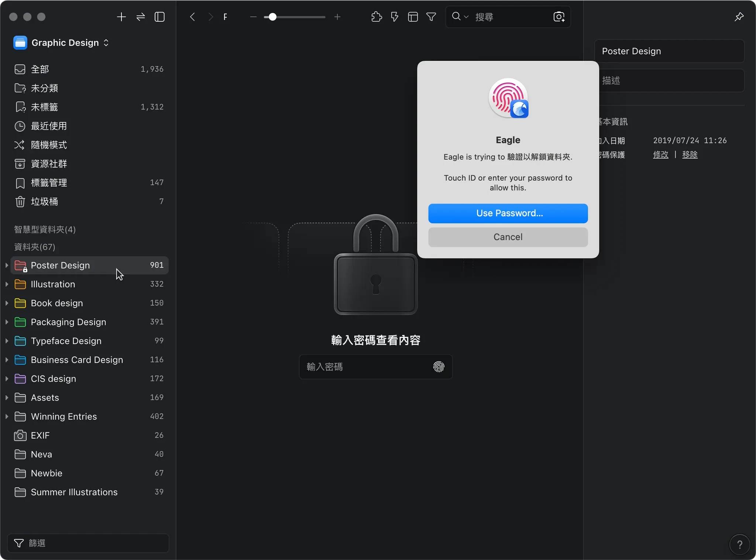This screenshot has height=560, width=756.
Task: Open 標籤管理 tag manager
Action: (89, 183)
